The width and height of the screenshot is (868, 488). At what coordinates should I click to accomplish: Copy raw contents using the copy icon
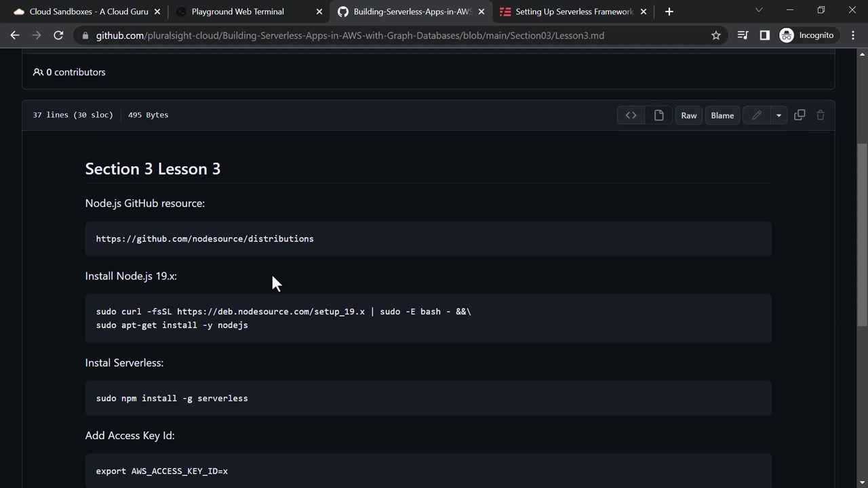click(x=800, y=115)
